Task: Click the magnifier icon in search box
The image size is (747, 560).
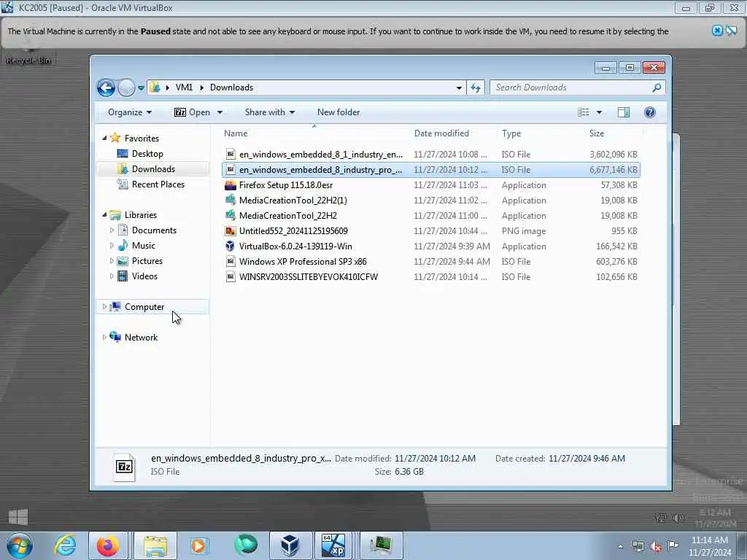Action: click(x=657, y=87)
